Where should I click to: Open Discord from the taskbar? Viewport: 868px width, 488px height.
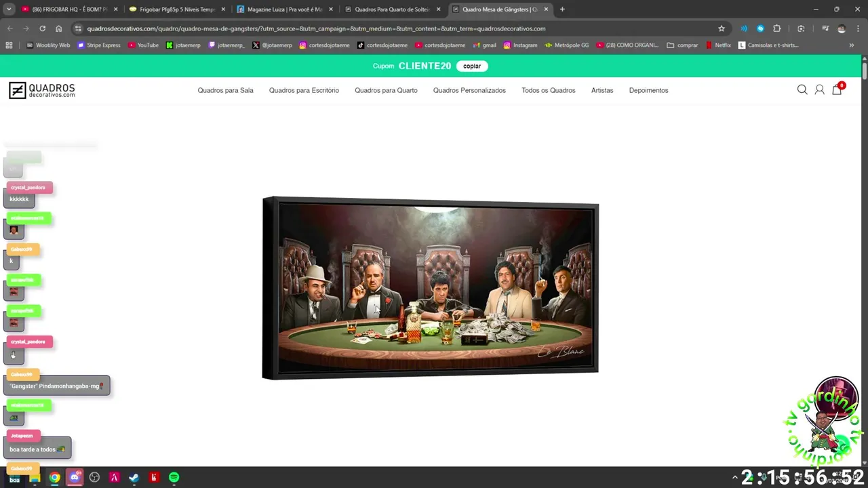click(x=75, y=477)
